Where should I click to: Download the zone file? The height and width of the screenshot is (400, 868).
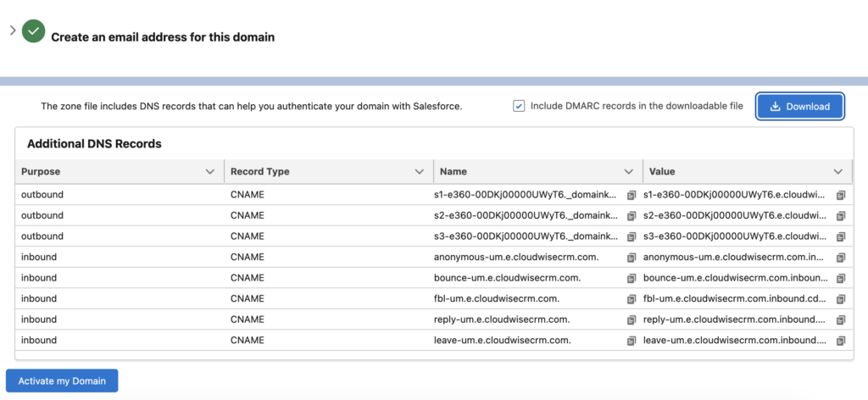[800, 106]
